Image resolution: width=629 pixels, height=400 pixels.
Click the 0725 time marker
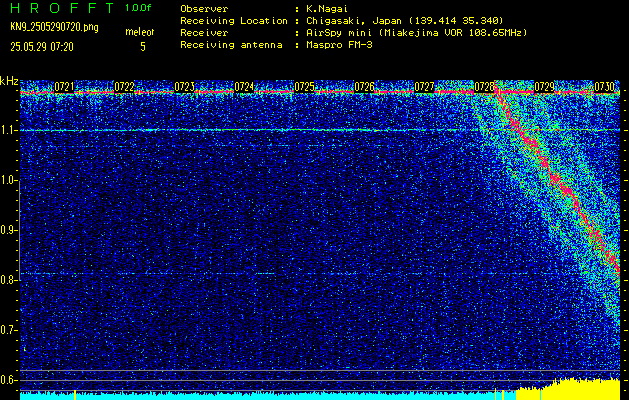pyautogui.click(x=304, y=87)
